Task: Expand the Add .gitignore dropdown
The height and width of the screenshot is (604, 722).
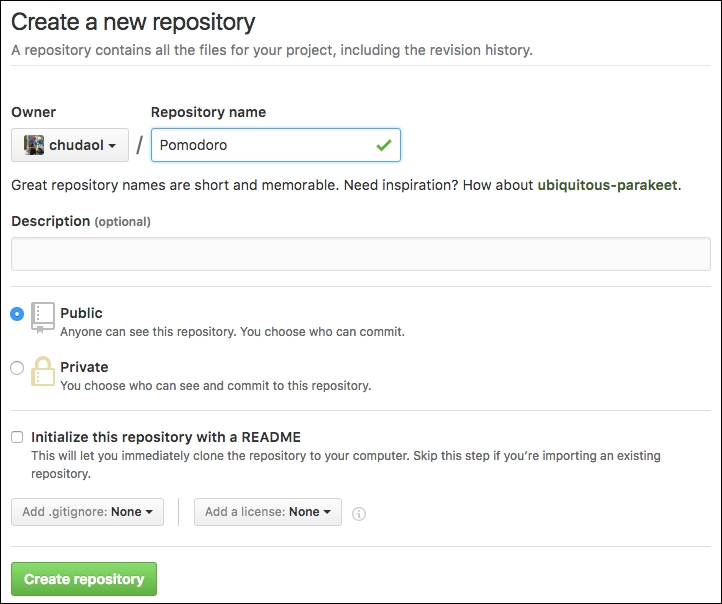Action: point(87,512)
